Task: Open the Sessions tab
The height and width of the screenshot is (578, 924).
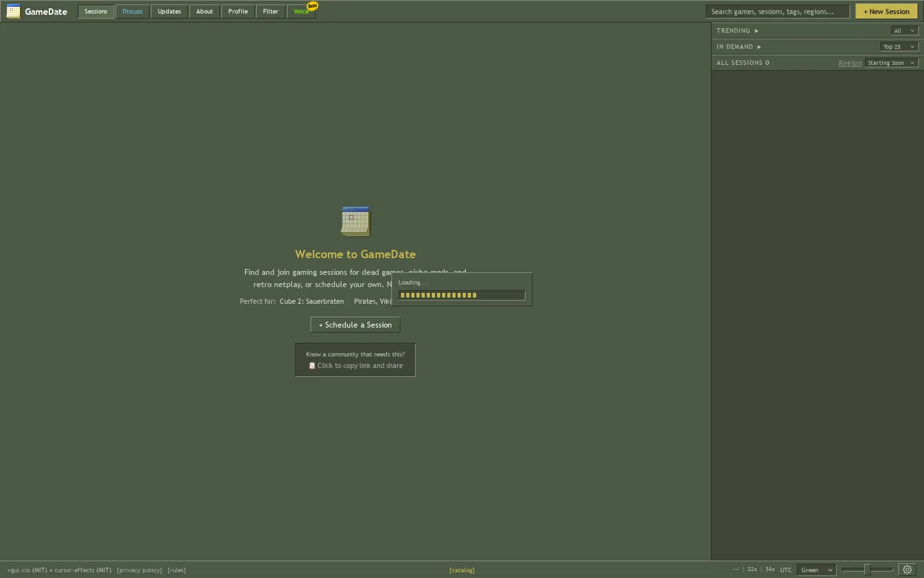Action: coord(96,12)
